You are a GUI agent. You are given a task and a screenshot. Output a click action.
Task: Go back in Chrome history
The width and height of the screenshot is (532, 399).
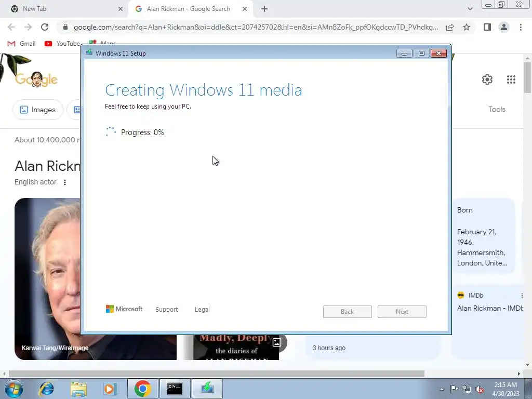pyautogui.click(x=11, y=27)
